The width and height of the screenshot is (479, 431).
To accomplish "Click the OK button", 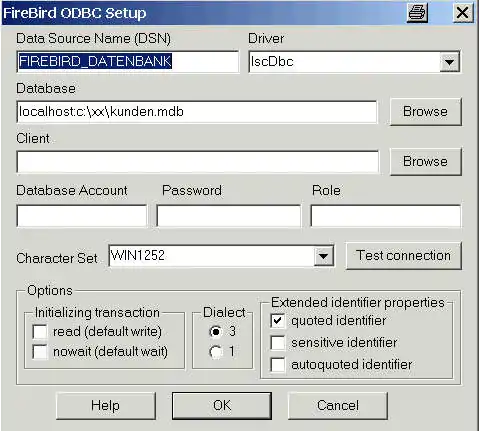I will tap(222, 406).
